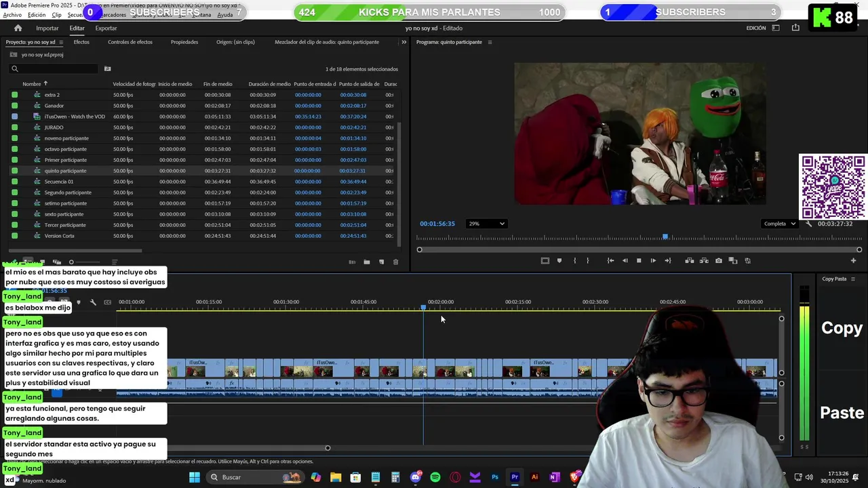Sort by Duración de medio column

(269, 84)
